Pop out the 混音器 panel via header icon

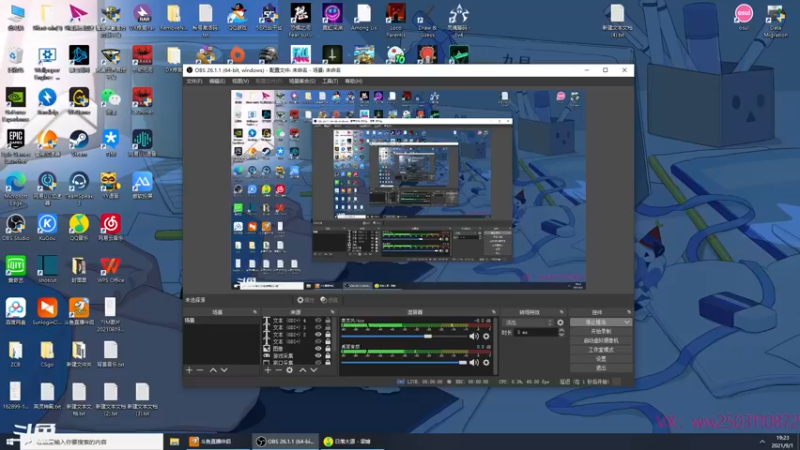coord(493,312)
